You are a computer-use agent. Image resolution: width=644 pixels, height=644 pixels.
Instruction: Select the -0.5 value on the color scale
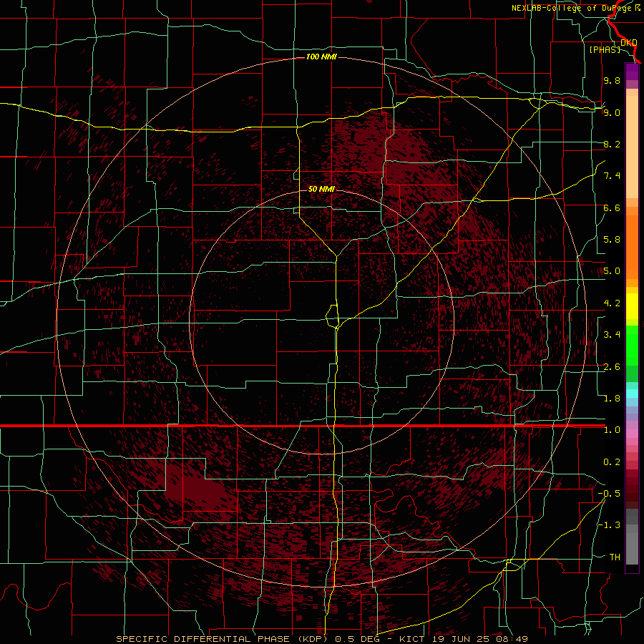(609, 494)
